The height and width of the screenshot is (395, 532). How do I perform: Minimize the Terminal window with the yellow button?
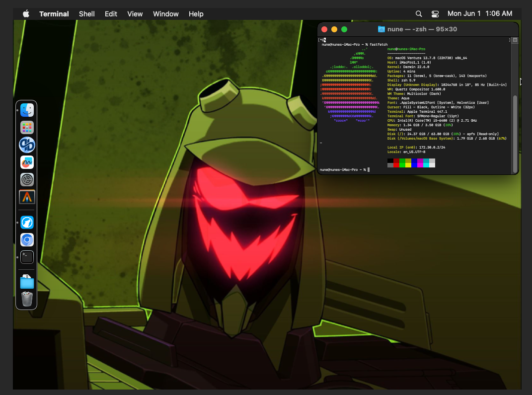pyautogui.click(x=334, y=29)
